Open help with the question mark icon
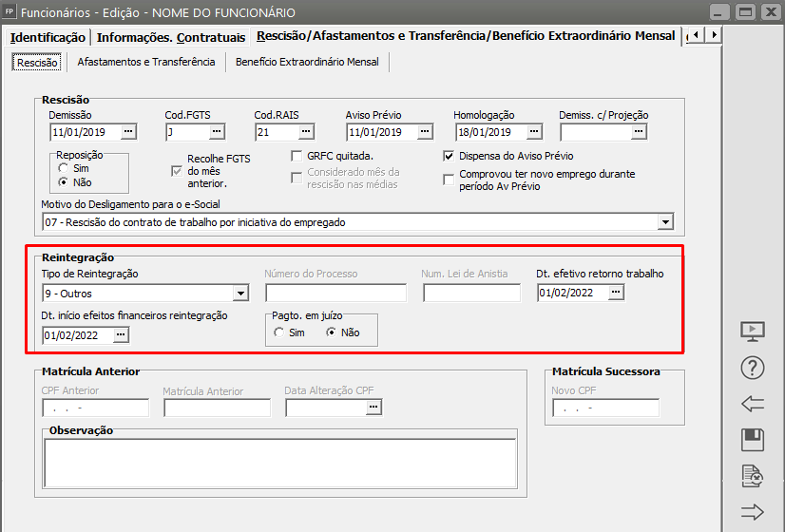Viewport: 785px width, 532px height. [752, 368]
